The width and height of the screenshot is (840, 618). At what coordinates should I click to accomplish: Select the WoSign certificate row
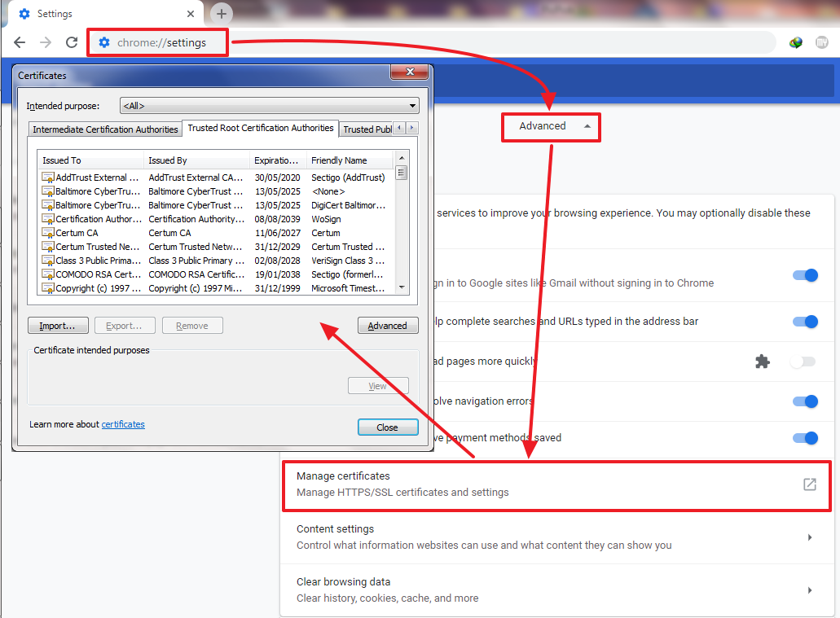[215, 219]
